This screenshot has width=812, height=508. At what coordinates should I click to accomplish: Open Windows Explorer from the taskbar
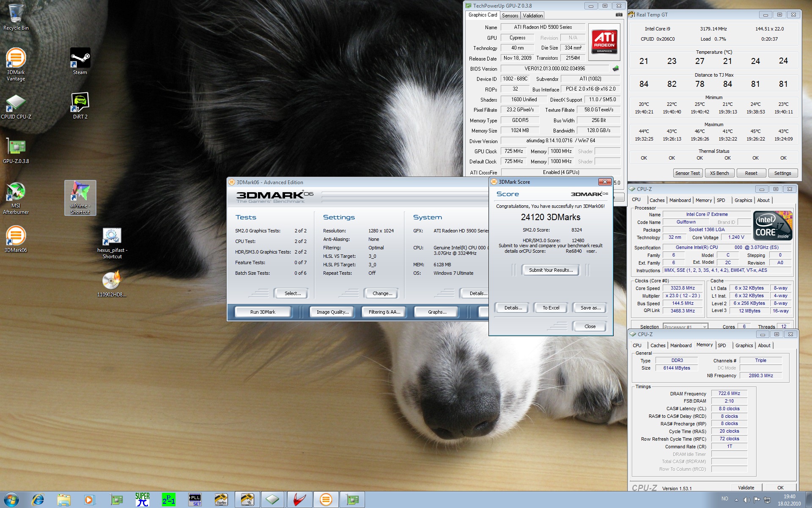[x=64, y=500]
